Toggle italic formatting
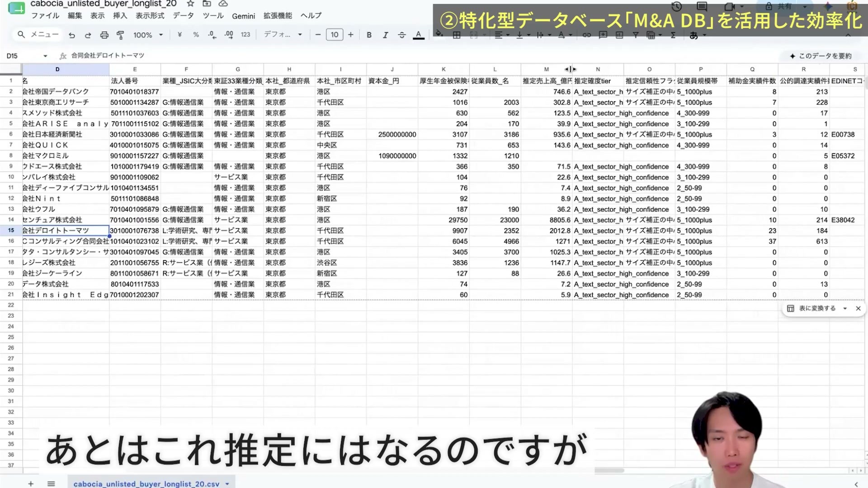Image resolution: width=868 pixels, height=488 pixels. point(386,35)
